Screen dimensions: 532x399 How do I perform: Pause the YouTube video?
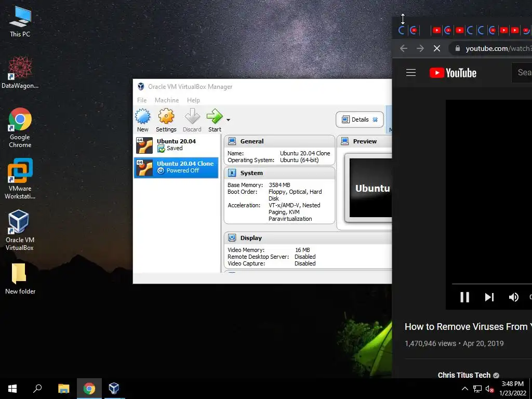(x=465, y=297)
